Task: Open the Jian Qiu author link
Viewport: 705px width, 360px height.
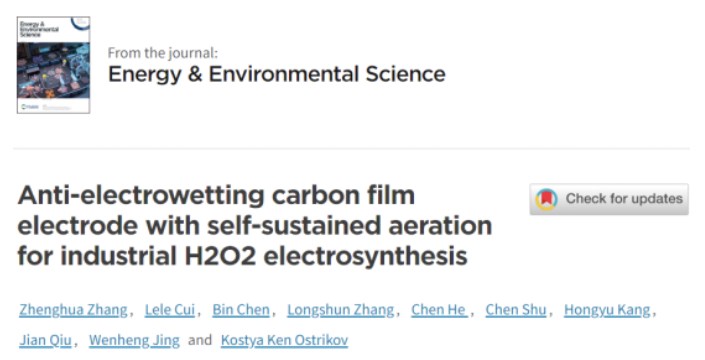Action: click(45, 340)
